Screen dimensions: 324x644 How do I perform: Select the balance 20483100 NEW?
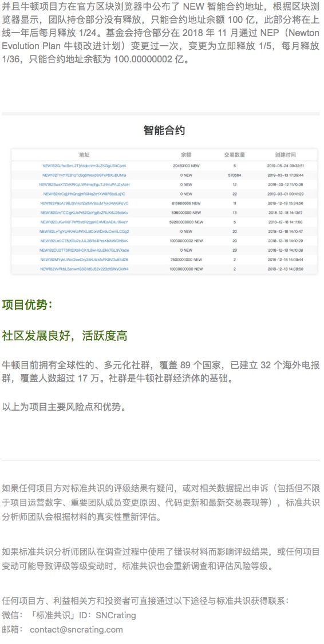click(x=186, y=165)
